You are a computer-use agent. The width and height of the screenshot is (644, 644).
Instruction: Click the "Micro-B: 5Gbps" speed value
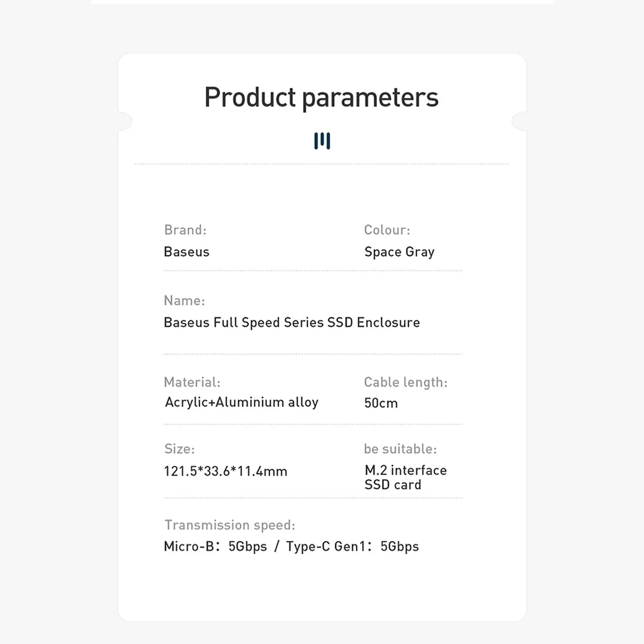click(215, 547)
